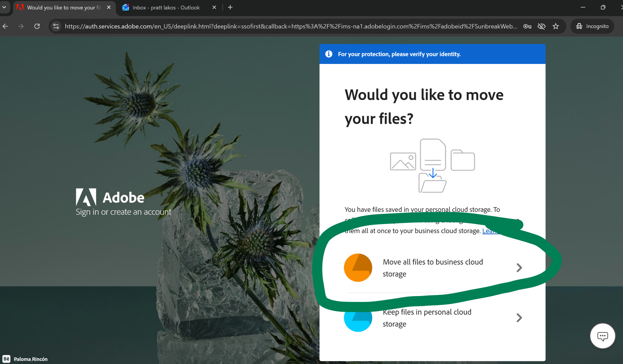Viewport: 623px width, 364px height.
Task: Open the Paloma Rincón artist credit
Action: 30,359
